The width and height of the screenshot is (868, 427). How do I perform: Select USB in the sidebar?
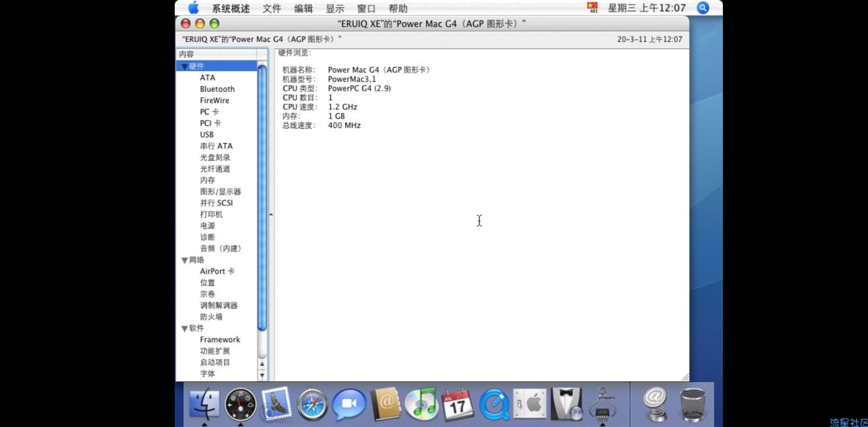pyautogui.click(x=207, y=135)
